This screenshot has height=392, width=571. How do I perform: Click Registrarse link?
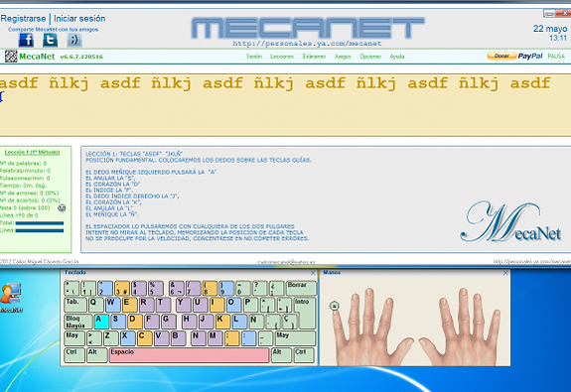pyautogui.click(x=23, y=19)
